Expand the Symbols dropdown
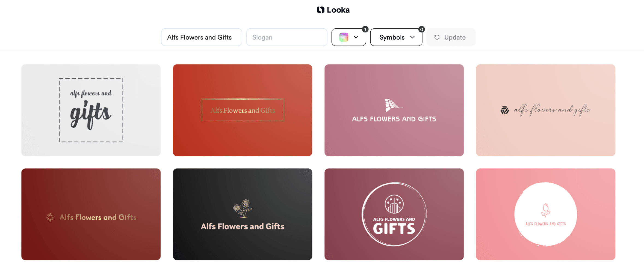Image resolution: width=644 pixels, height=269 pixels. [396, 37]
